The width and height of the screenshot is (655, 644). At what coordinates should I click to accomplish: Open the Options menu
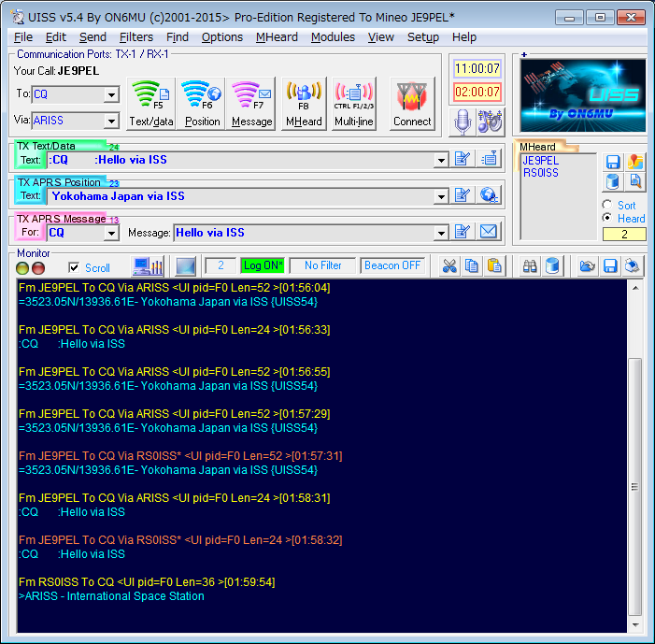coord(221,37)
